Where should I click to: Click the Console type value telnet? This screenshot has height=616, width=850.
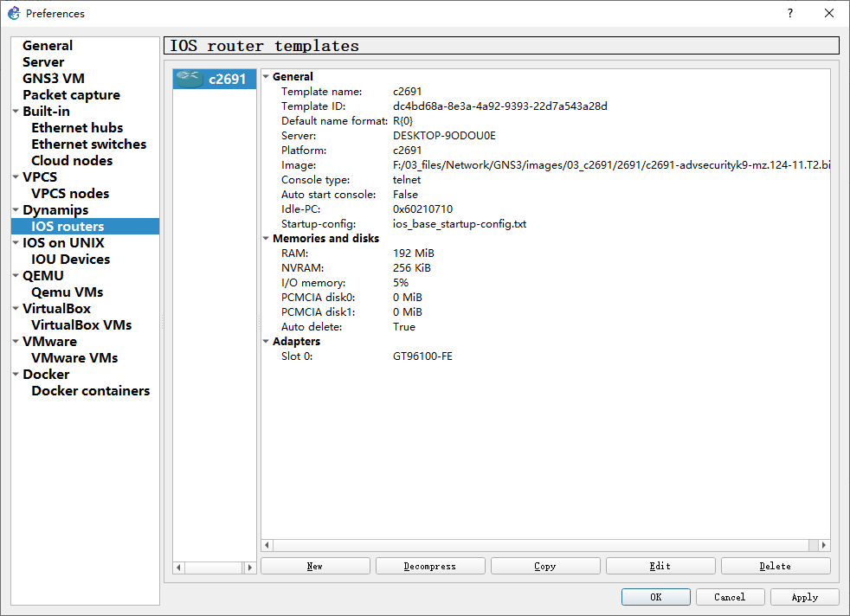pyautogui.click(x=407, y=180)
